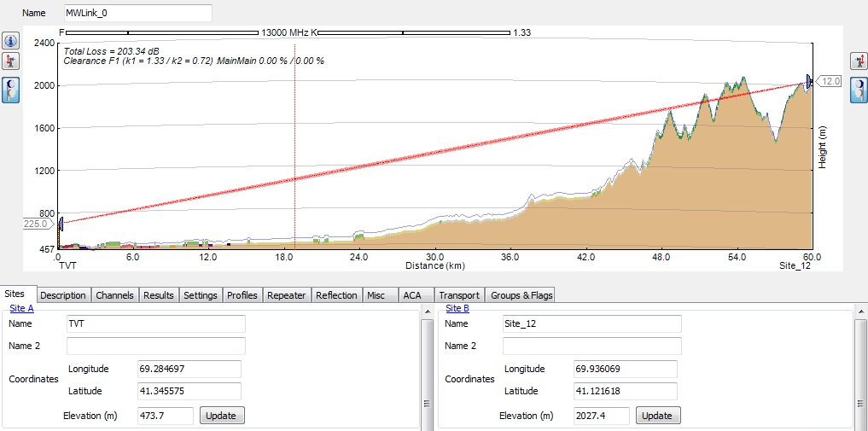Viewport: 868px width, 431px height.
Task: Switch to the Groups & Flags tab
Action: tap(521, 295)
